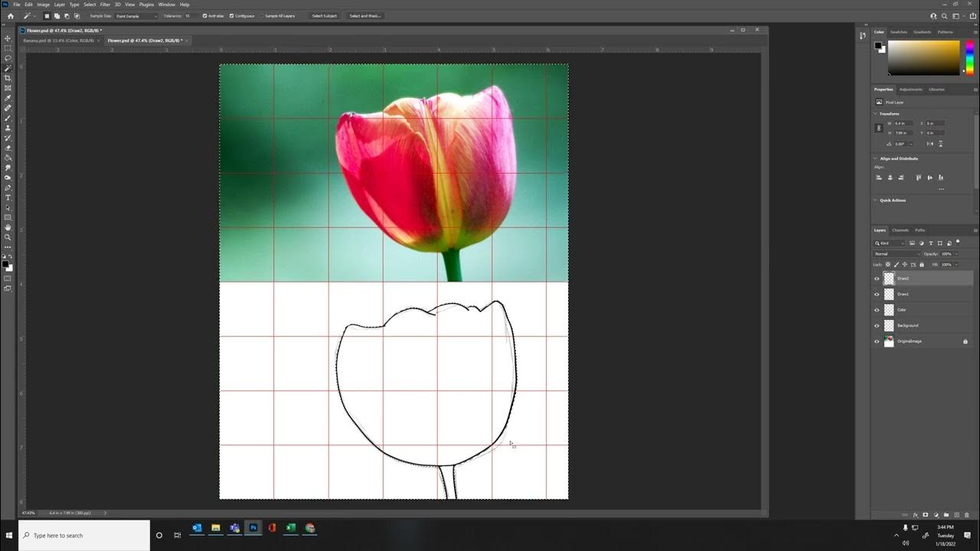Enable the Sample All Layers checkbox
980x551 pixels.
click(262, 16)
